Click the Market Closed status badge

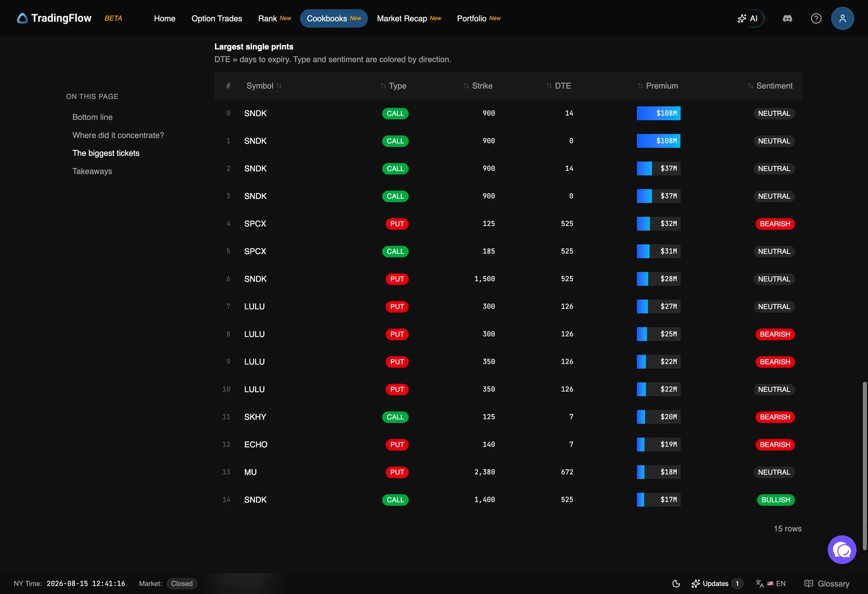click(182, 584)
